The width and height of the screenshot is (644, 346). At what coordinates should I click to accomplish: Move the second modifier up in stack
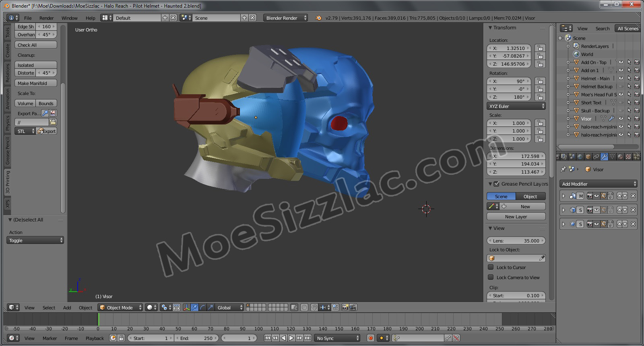(x=620, y=210)
